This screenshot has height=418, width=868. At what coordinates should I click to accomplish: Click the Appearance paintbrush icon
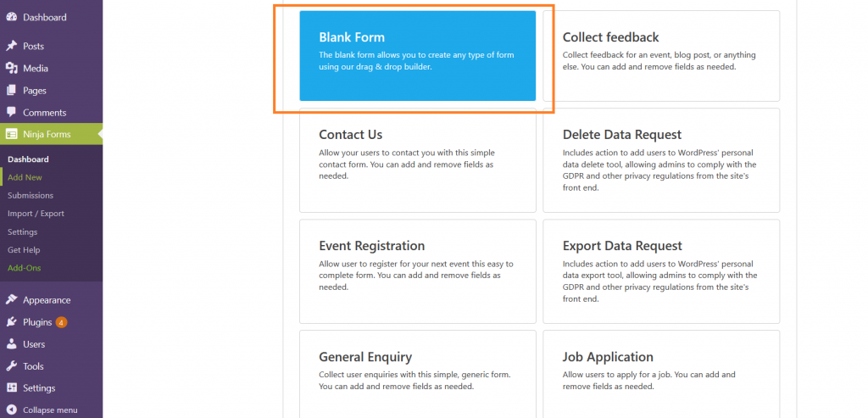(x=11, y=300)
